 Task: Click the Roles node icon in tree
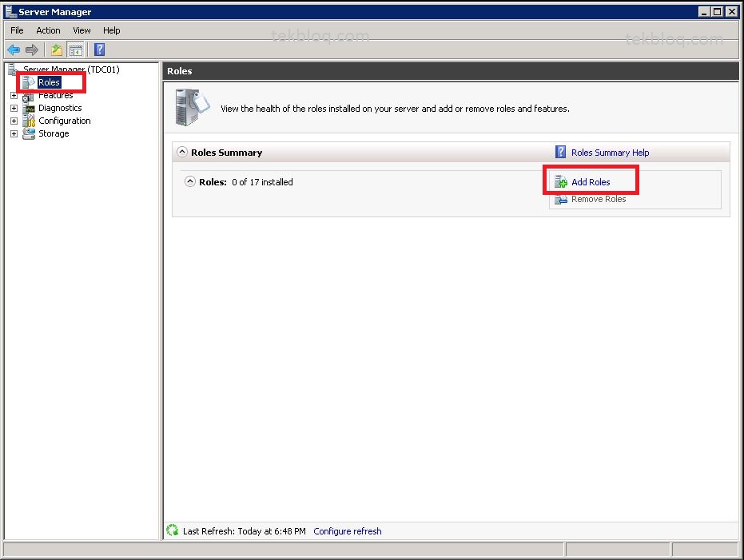tap(29, 82)
